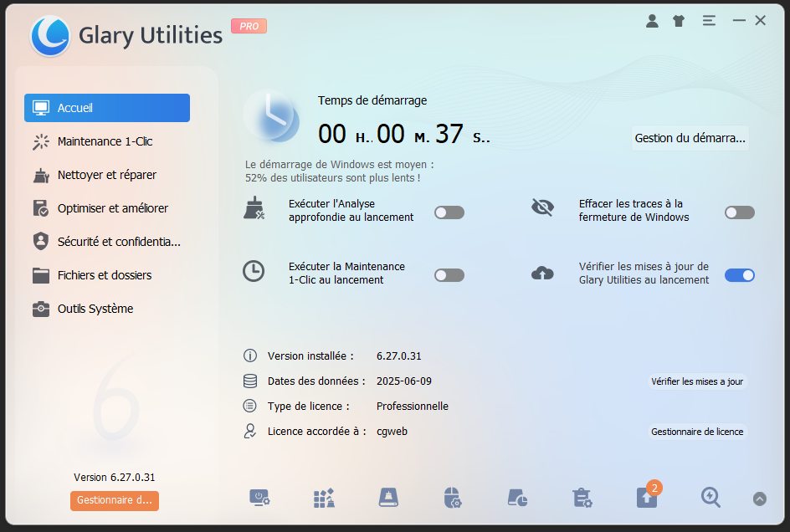Image resolution: width=790 pixels, height=532 pixels.
Task: Toggle Exécuter l'Analyse approfondie au lancement
Action: pos(449,212)
